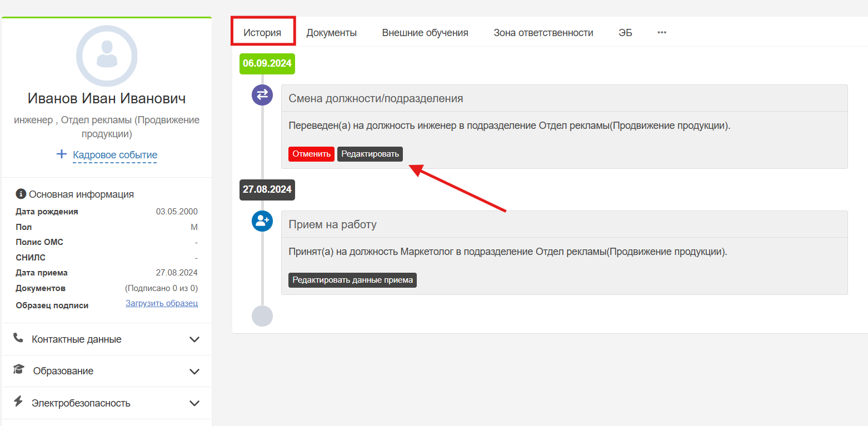Click the Пол label

pos(24,227)
